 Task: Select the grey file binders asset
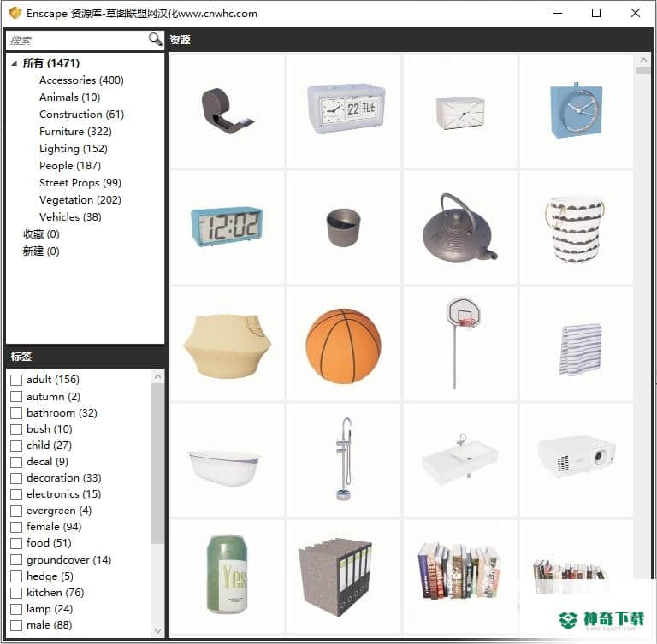pos(344,576)
